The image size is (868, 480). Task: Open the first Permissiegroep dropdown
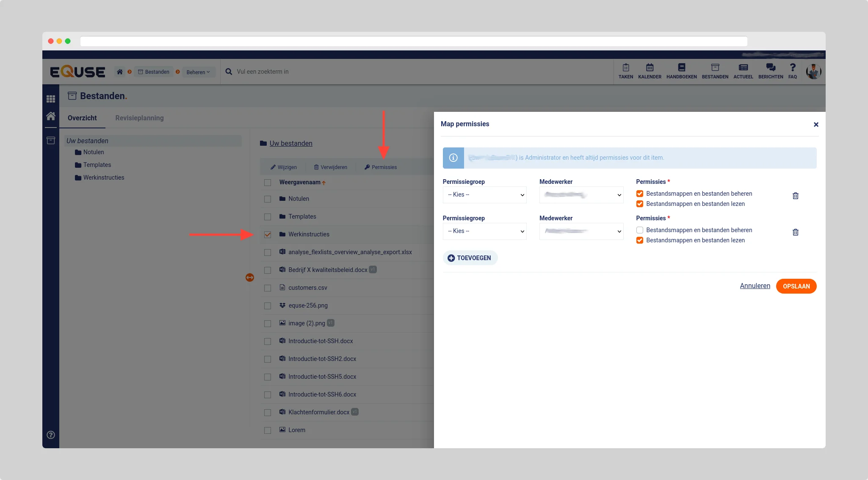484,195
